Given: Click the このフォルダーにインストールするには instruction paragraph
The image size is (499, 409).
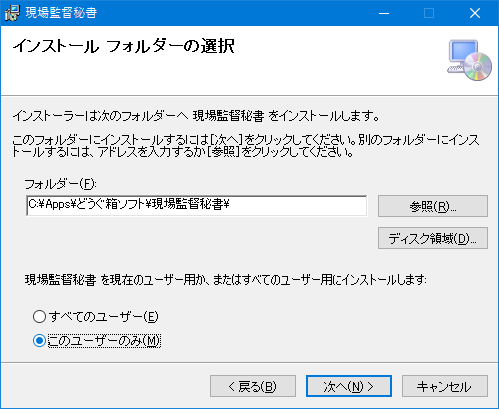Looking at the screenshot, I should click(246, 146).
